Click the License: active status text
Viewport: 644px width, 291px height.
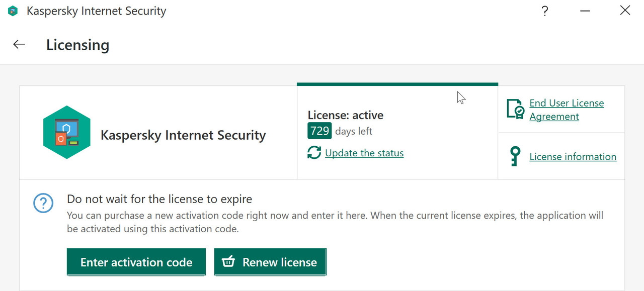tap(346, 115)
